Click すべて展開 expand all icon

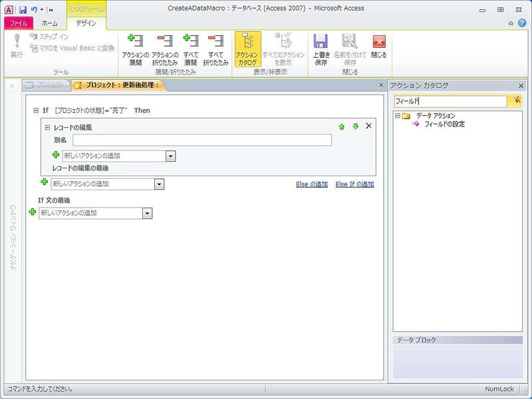190,50
